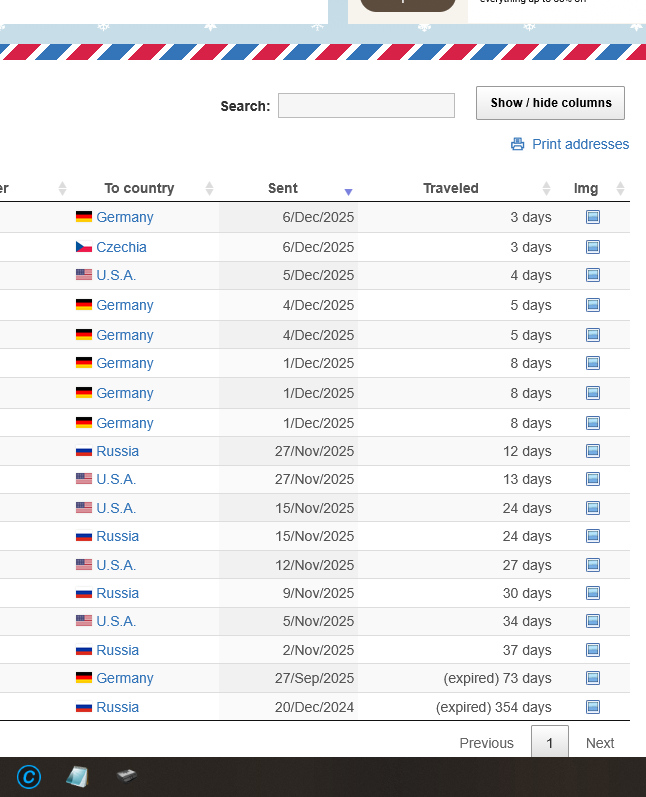The width and height of the screenshot is (646, 797).
Task: Click the printer icon beside Print addresses
Action: pos(517,144)
